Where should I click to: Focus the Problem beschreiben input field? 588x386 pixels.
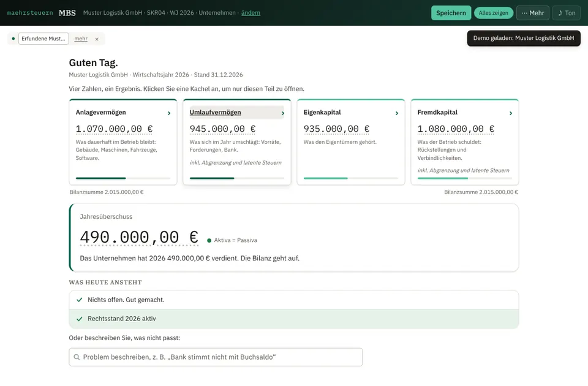point(216,357)
